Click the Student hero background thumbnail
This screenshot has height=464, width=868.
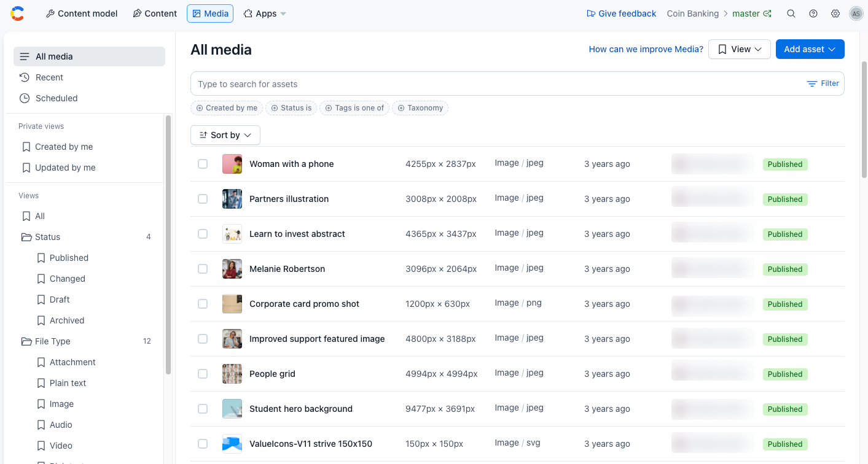coord(232,409)
